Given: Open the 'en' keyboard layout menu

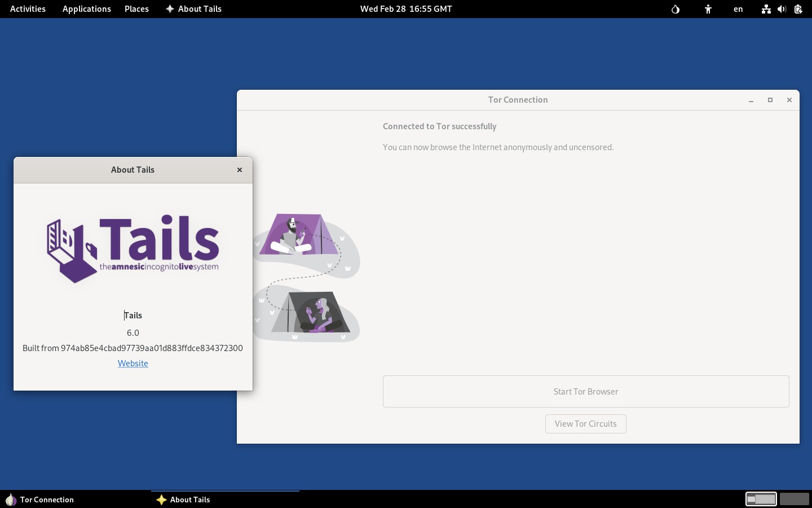Looking at the screenshot, I should click(738, 9).
